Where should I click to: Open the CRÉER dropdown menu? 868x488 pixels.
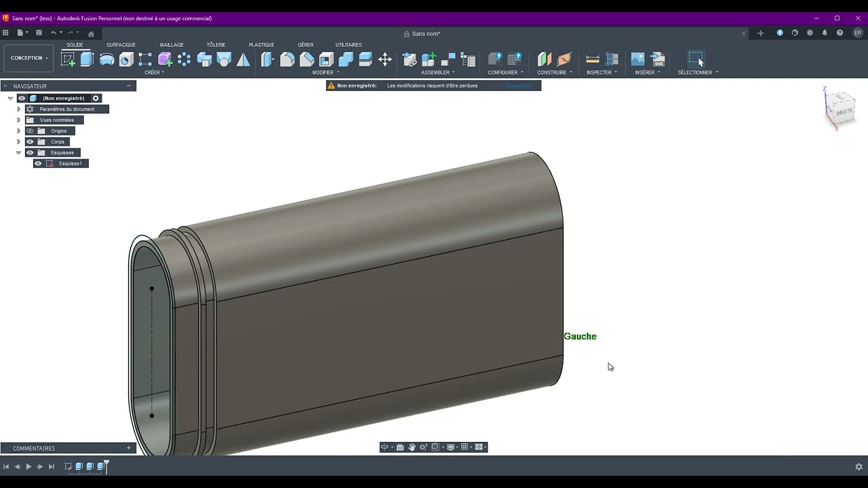click(x=154, y=73)
